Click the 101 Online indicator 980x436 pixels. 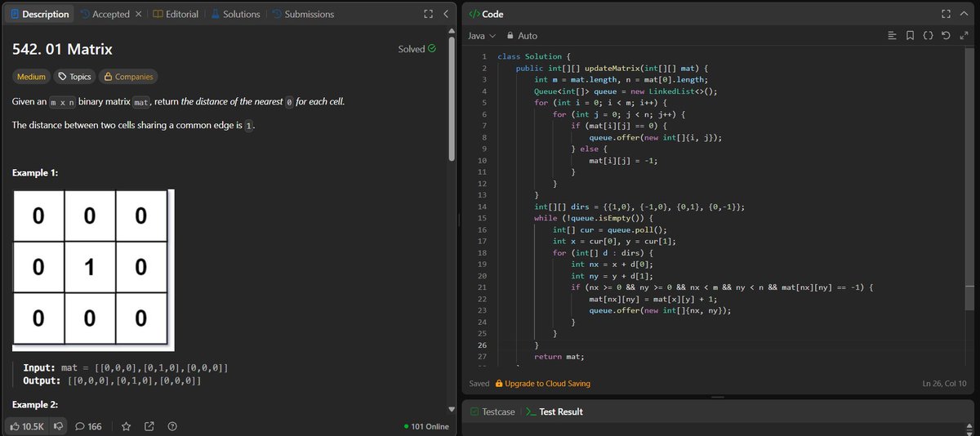click(x=426, y=426)
